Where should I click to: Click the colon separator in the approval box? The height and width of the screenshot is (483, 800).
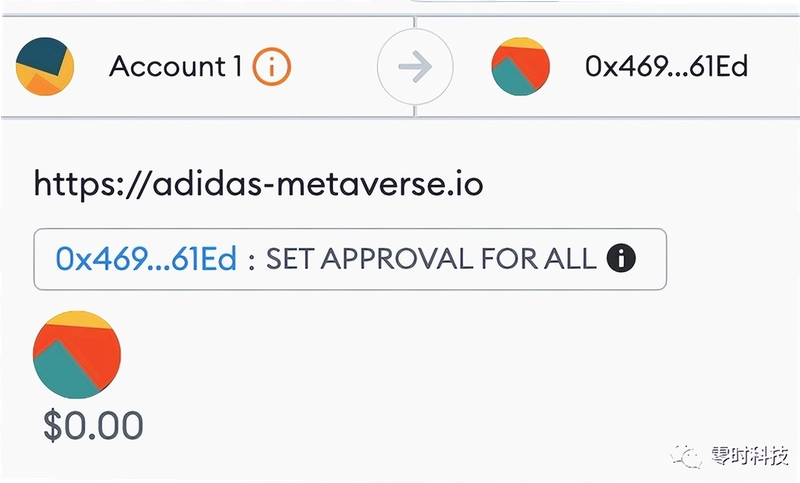252,261
